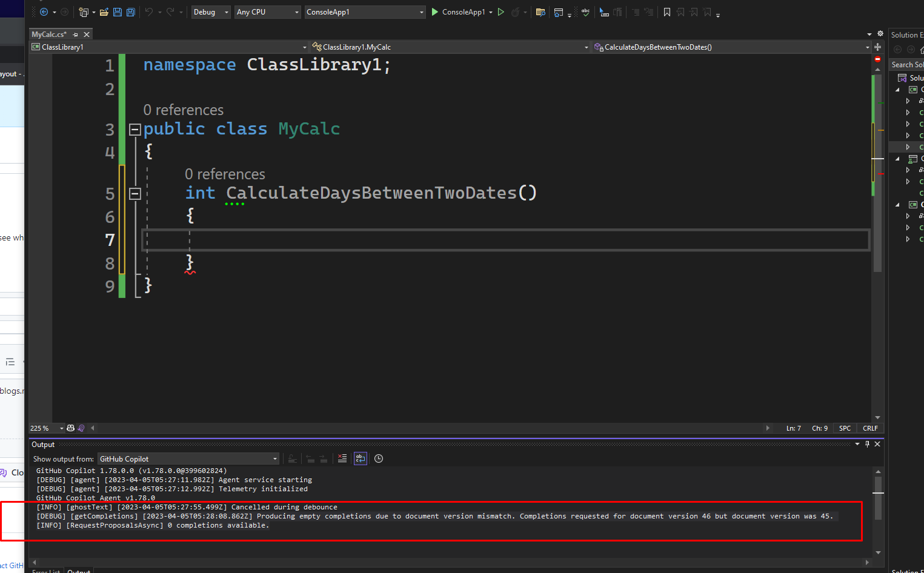Toggle auto-hide pin on Output panel
Viewport: 924px width, 573px height.
pos(867,444)
